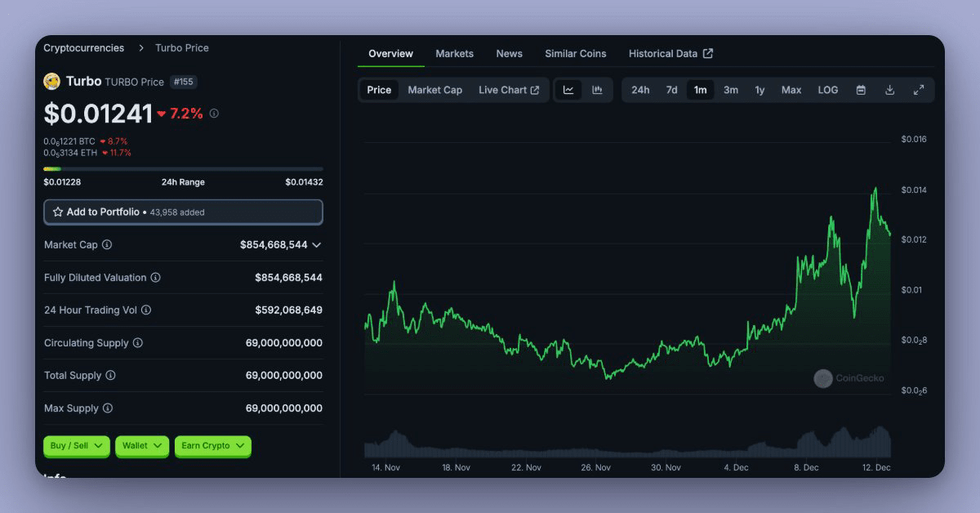Select the Max time range
This screenshot has width=980, height=513.
[x=791, y=90]
